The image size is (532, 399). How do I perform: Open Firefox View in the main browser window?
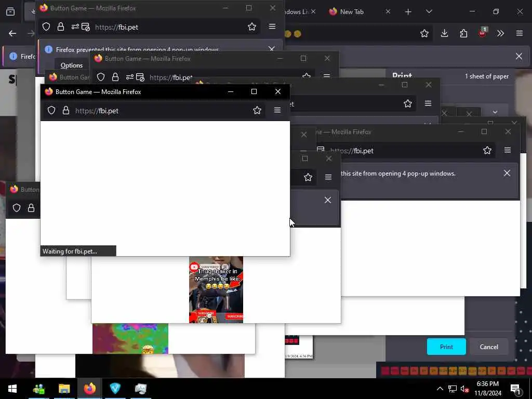click(10, 12)
